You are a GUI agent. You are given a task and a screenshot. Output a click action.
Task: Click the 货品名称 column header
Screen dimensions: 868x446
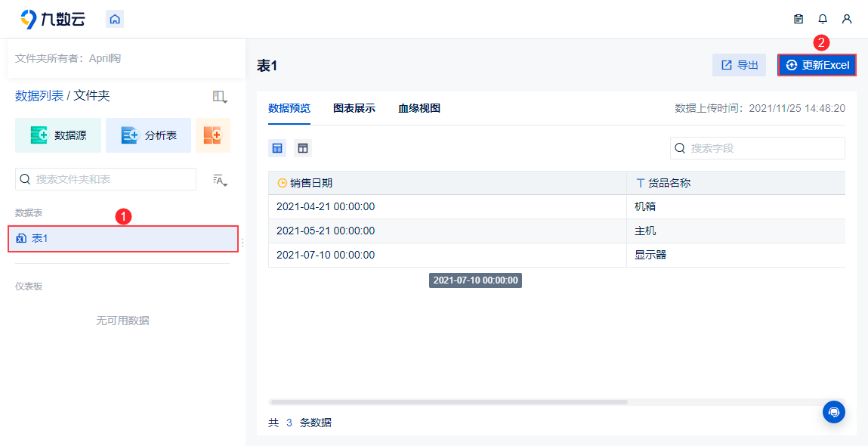(736, 183)
